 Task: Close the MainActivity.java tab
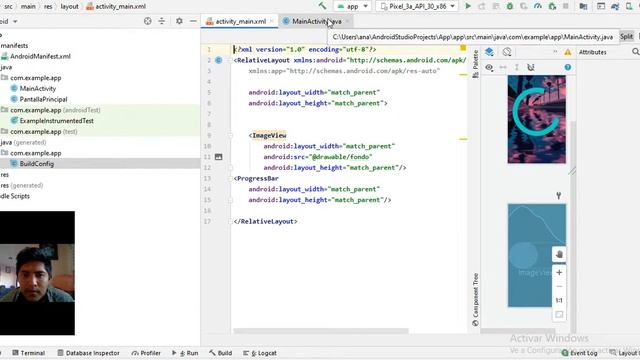[x=347, y=21]
